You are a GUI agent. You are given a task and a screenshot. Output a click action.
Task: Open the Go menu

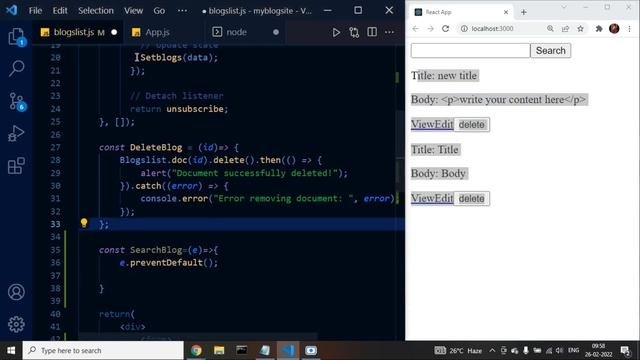[x=159, y=11]
